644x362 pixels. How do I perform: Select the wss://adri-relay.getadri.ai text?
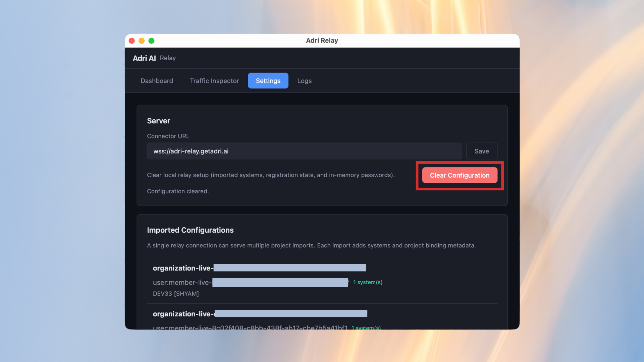point(191,151)
